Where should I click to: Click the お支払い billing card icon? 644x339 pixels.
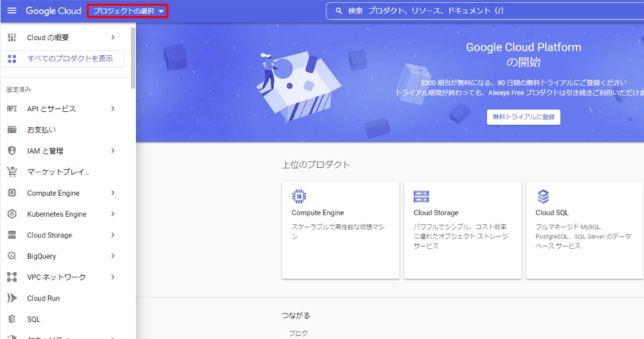(x=12, y=130)
